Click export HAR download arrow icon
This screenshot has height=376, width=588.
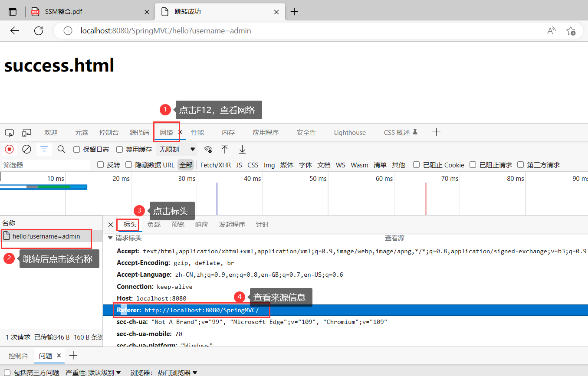coord(242,149)
